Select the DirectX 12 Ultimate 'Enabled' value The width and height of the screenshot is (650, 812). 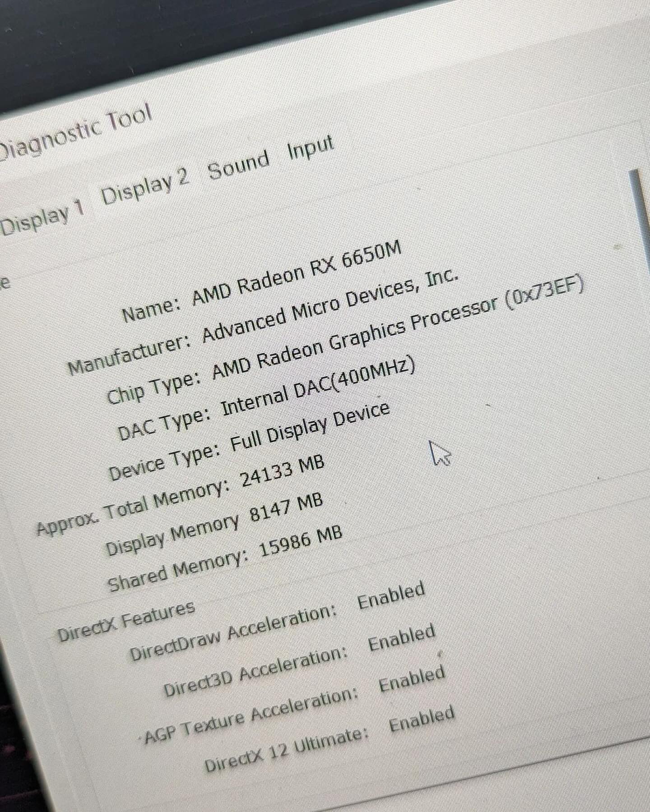pos(422,719)
